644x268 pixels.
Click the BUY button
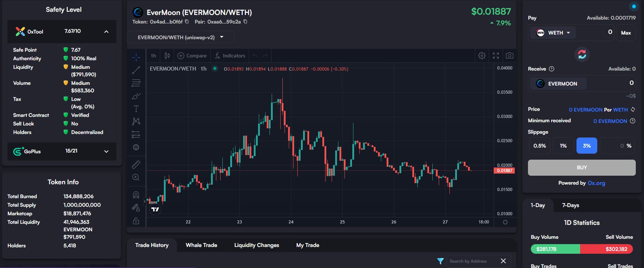click(582, 167)
